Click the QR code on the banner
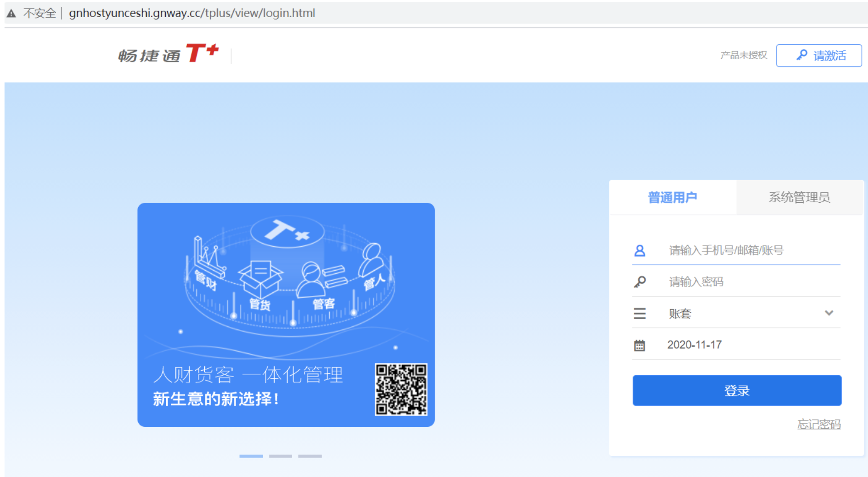 (x=401, y=389)
